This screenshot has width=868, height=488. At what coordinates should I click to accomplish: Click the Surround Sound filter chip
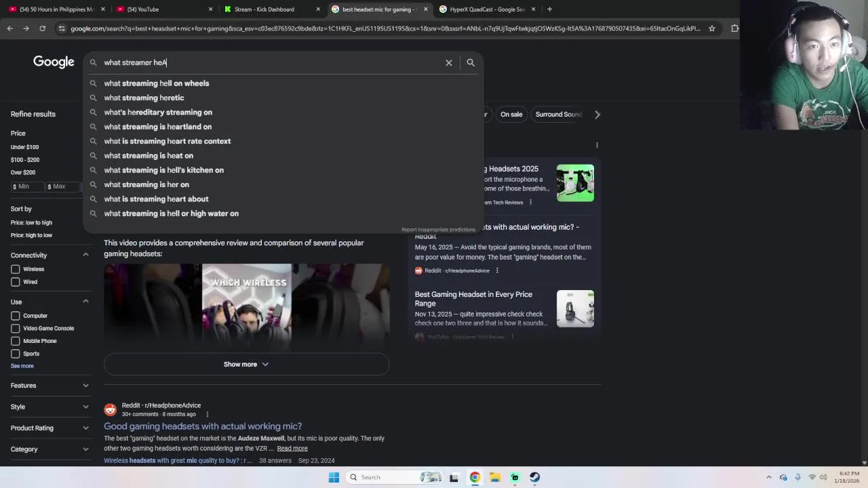point(559,115)
